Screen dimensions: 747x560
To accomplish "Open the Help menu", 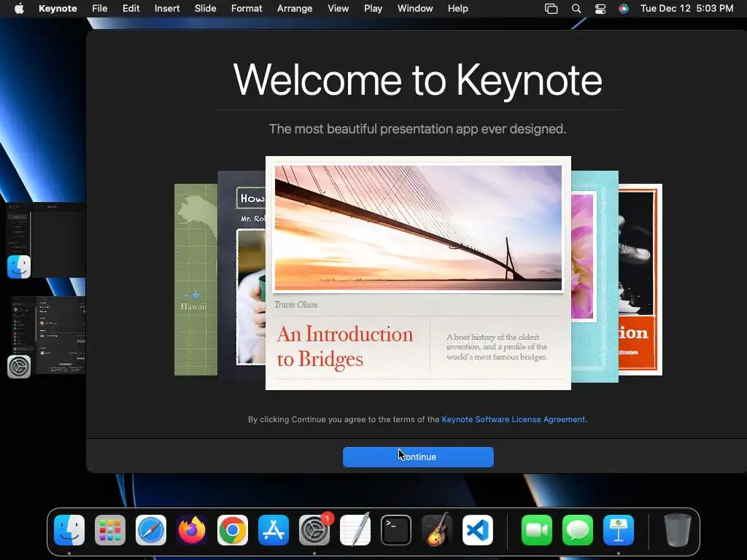I will click(x=458, y=9).
